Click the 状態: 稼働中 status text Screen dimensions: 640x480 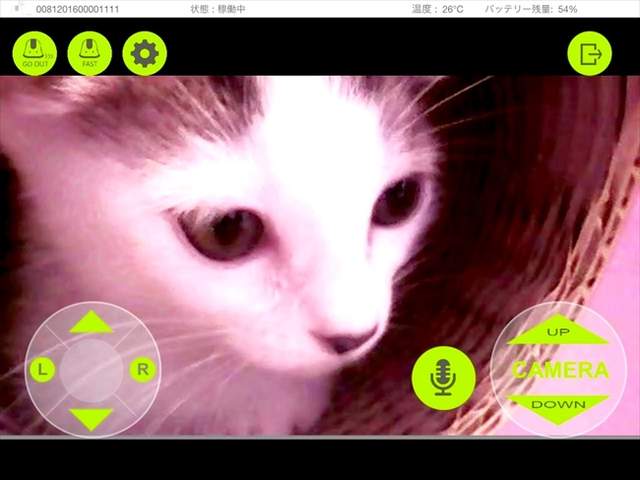click(217, 9)
